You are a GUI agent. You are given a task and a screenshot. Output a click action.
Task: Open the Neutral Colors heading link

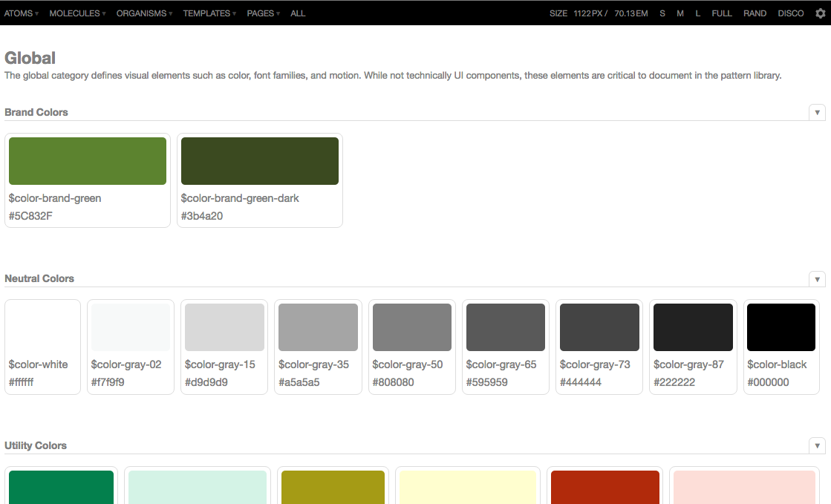pyautogui.click(x=39, y=279)
